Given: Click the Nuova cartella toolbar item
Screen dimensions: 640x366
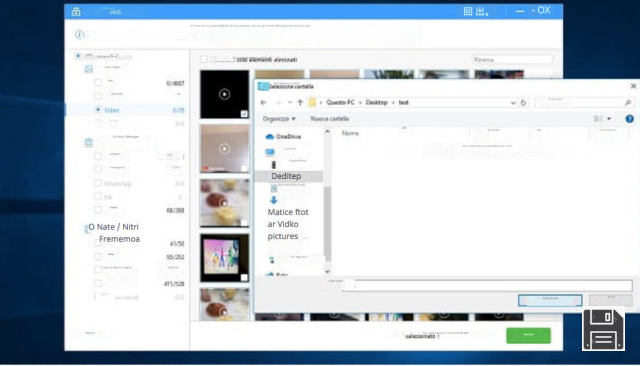Looking at the screenshot, I should [330, 119].
